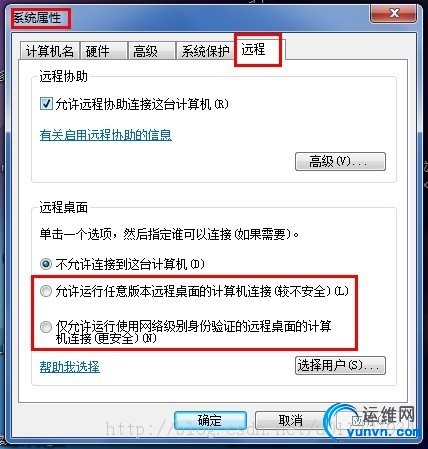This screenshot has height=449, width=428.
Task: Uncheck 允许远程协助连接这台计算机 checkbox
Action: pyautogui.click(x=46, y=104)
